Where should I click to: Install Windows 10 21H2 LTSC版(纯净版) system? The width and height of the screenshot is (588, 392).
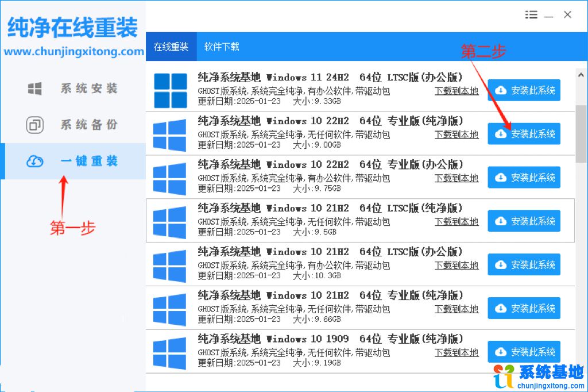(524, 221)
